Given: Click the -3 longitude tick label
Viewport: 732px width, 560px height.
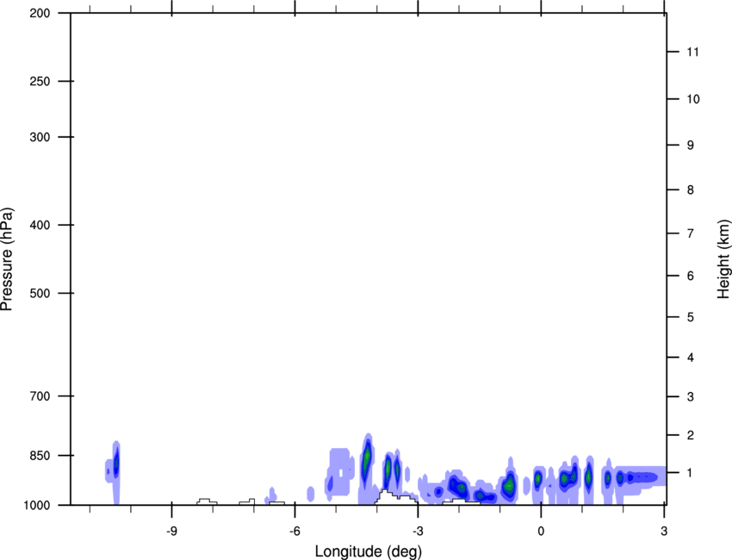Looking at the screenshot, I should point(418,532).
